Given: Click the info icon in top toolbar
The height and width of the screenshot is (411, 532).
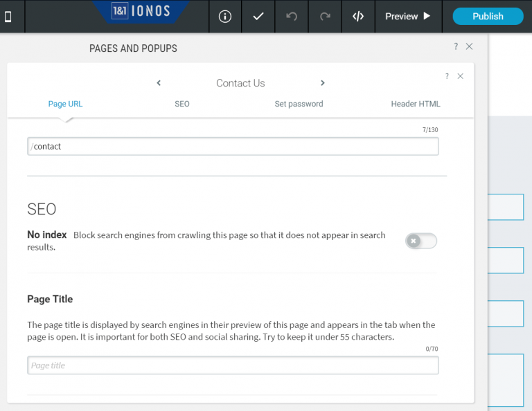Looking at the screenshot, I should pyautogui.click(x=225, y=17).
